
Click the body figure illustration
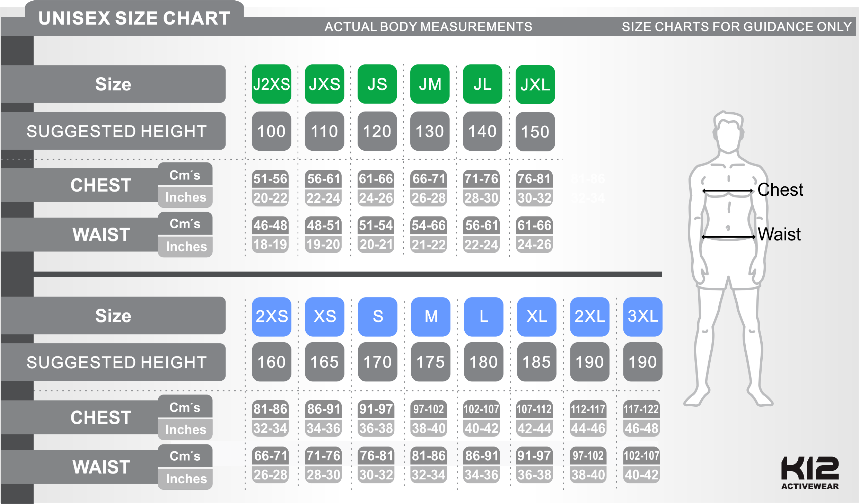[728, 260]
